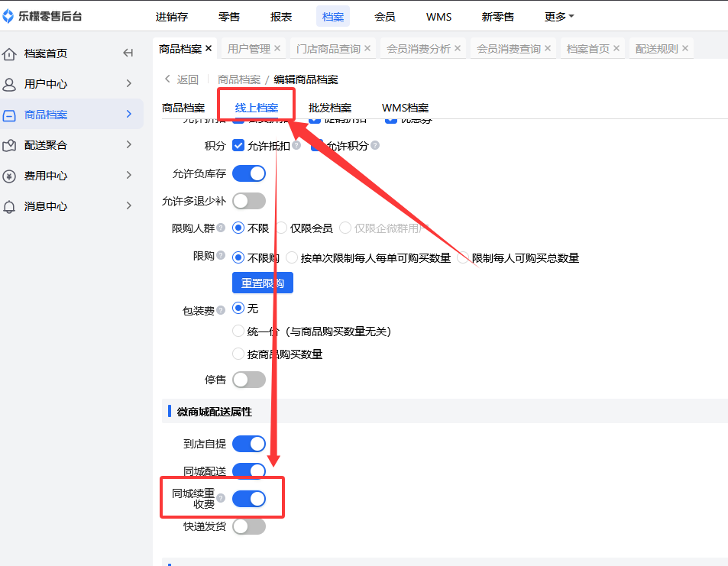
Task: Close the 档案首页 tab
Action: click(616, 48)
